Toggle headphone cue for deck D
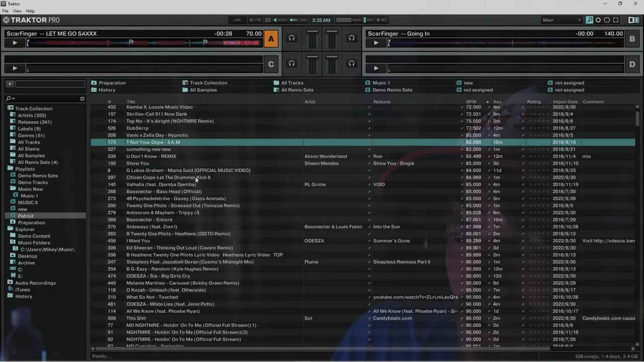This screenshot has width=644, height=362. [x=352, y=64]
